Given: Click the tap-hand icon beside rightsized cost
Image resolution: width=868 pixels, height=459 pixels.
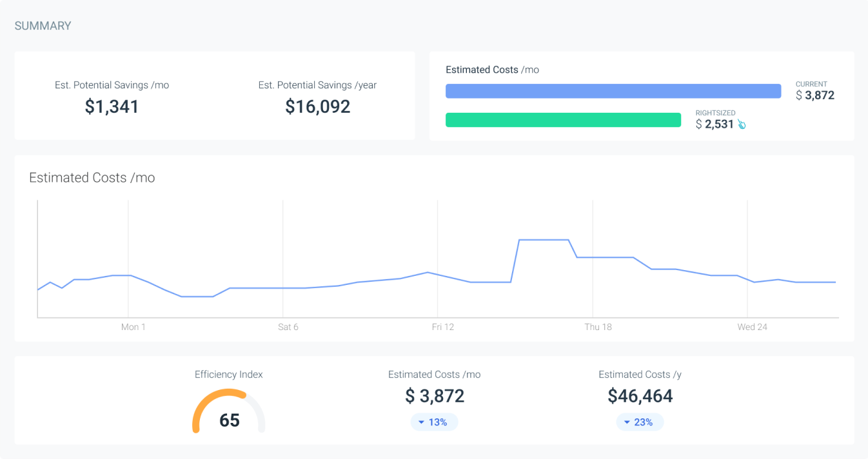Looking at the screenshot, I should click(x=742, y=124).
